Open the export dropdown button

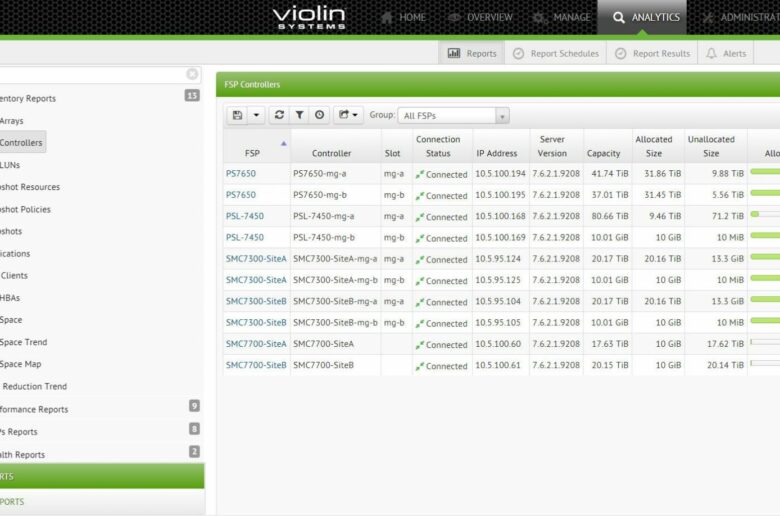tap(348, 115)
